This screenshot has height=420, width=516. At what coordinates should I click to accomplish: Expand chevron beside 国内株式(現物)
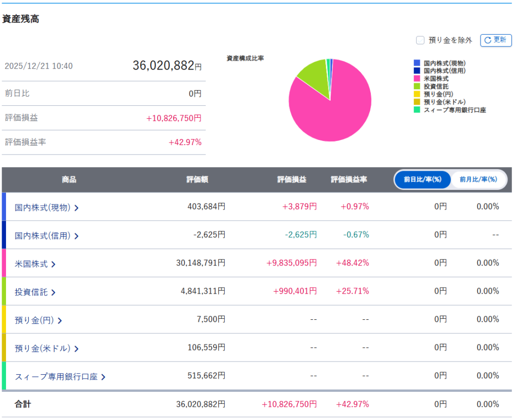[x=77, y=207]
